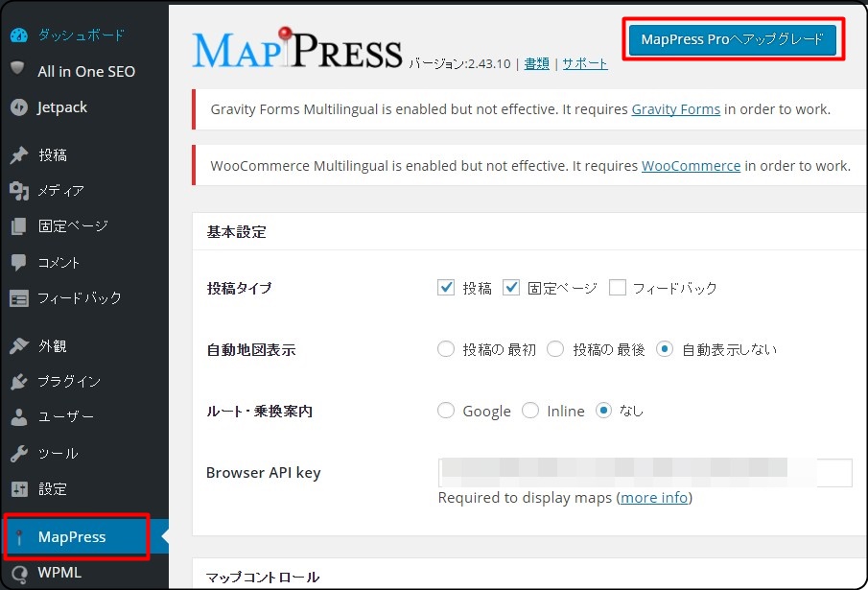Viewport: 868px width, 590px height.
Task: Select the 投稿の最初 radio option
Action: click(446, 349)
